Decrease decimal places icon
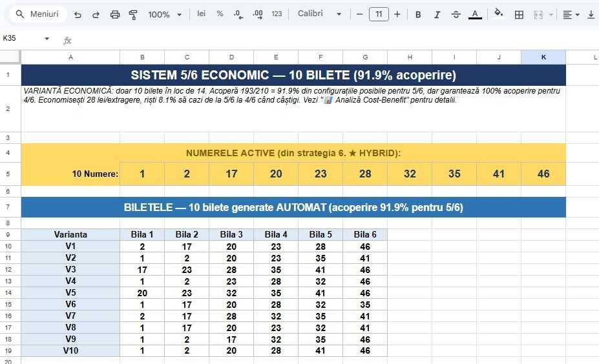The image size is (599, 364). (x=238, y=14)
